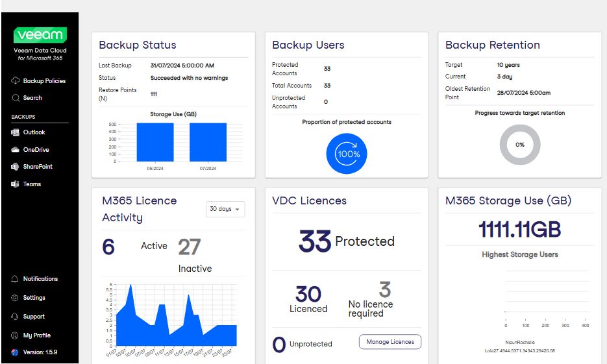Viewport: 607px width, 364px height.
Task: Click the Veeam logo
Action: [40, 35]
